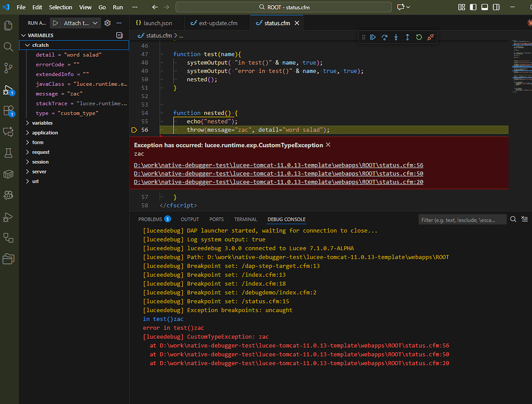Open the Selection menu
This screenshot has height=404, width=532.
(x=60, y=7)
